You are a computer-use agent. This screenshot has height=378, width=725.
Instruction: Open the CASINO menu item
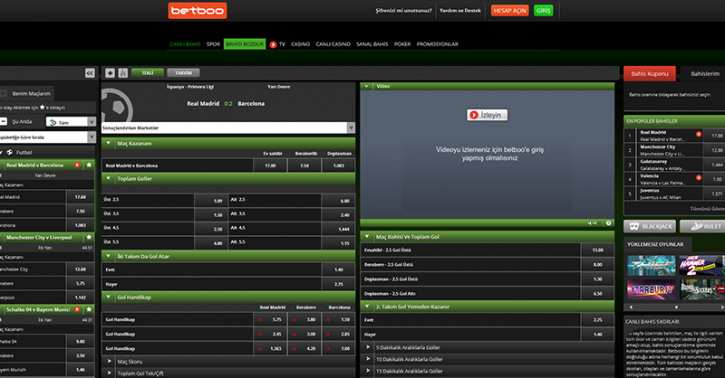coord(300,44)
